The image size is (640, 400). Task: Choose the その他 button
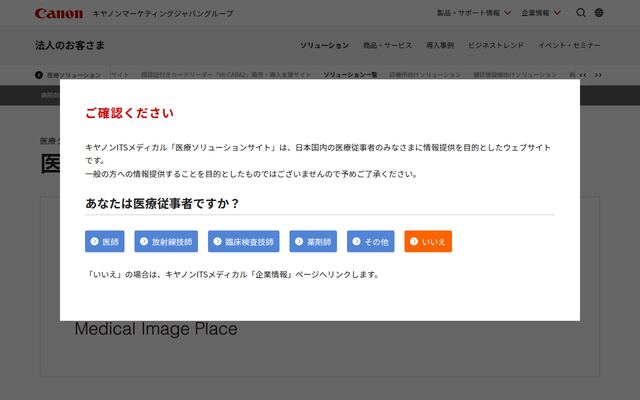click(x=371, y=241)
